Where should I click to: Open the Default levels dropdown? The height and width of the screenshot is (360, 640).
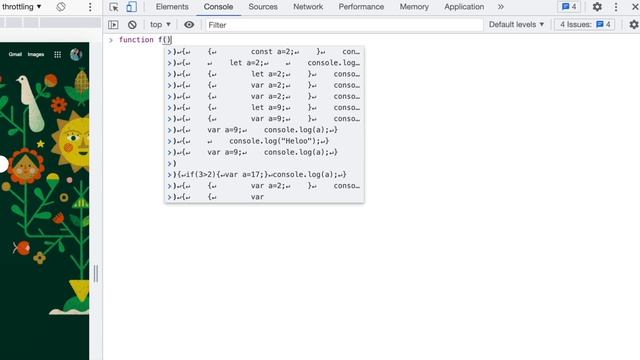tap(516, 24)
